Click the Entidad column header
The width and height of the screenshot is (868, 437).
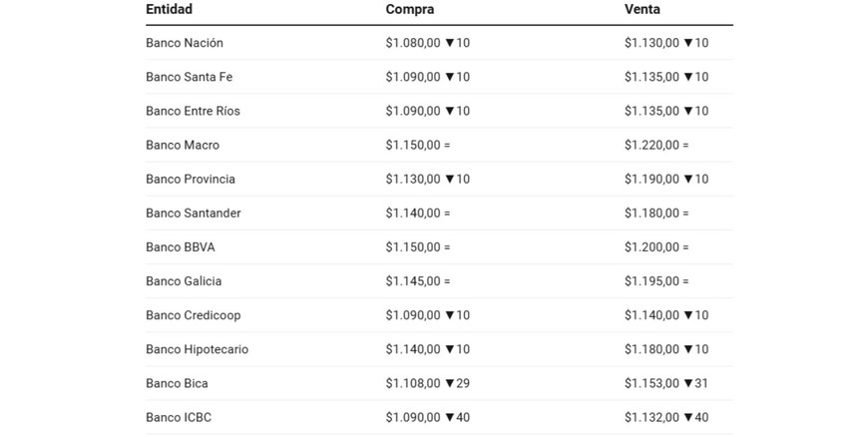coord(169,9)
